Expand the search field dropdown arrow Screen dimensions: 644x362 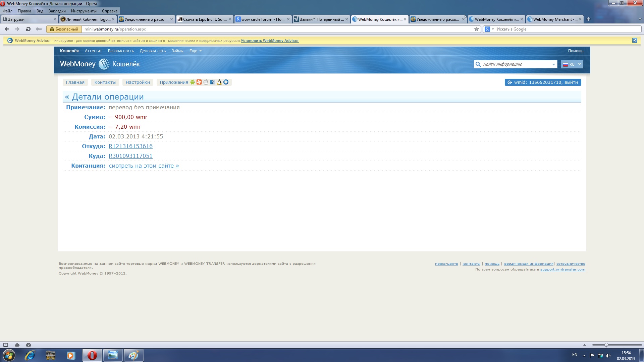553,64
